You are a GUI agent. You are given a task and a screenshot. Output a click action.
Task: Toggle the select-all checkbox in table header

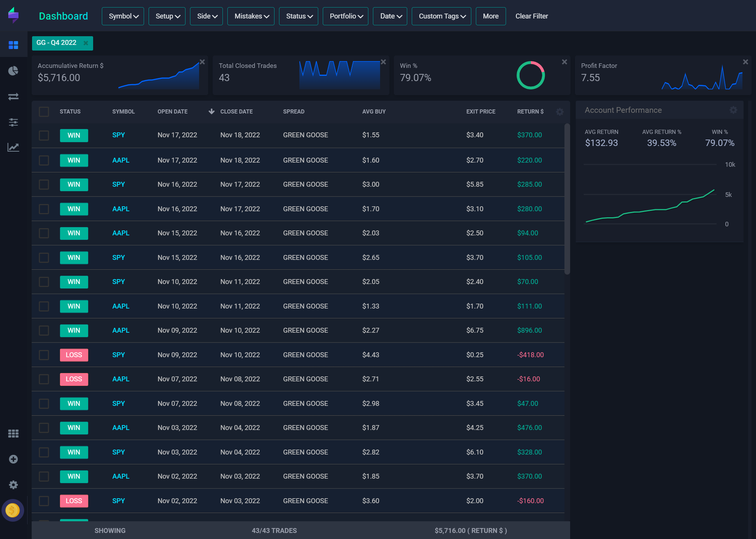44,112
